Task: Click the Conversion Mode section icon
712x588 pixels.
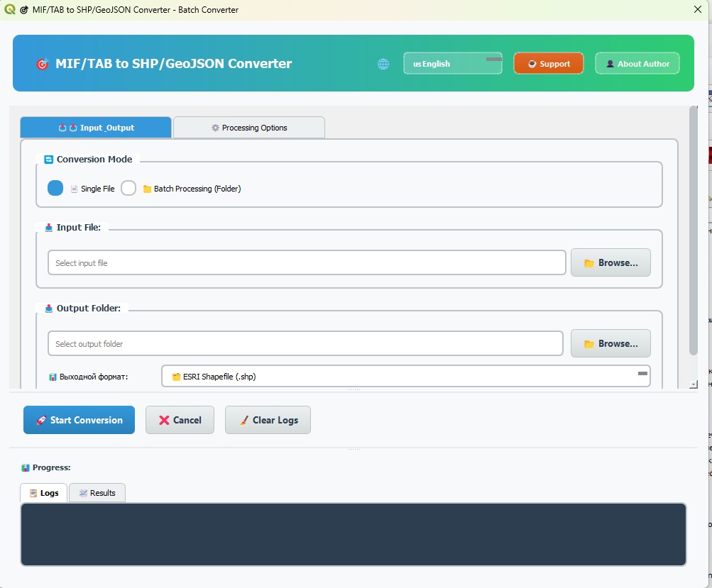Action: point(48,160)
